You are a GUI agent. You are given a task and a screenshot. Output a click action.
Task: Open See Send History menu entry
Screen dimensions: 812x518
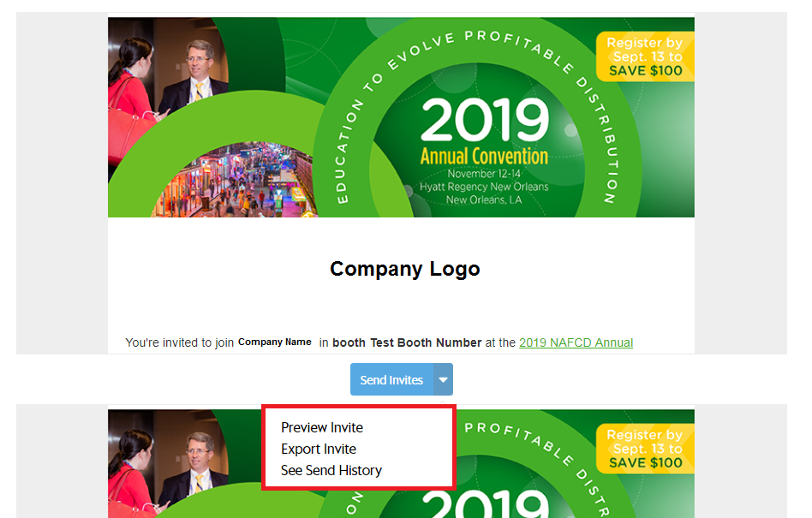pos(331,470)
